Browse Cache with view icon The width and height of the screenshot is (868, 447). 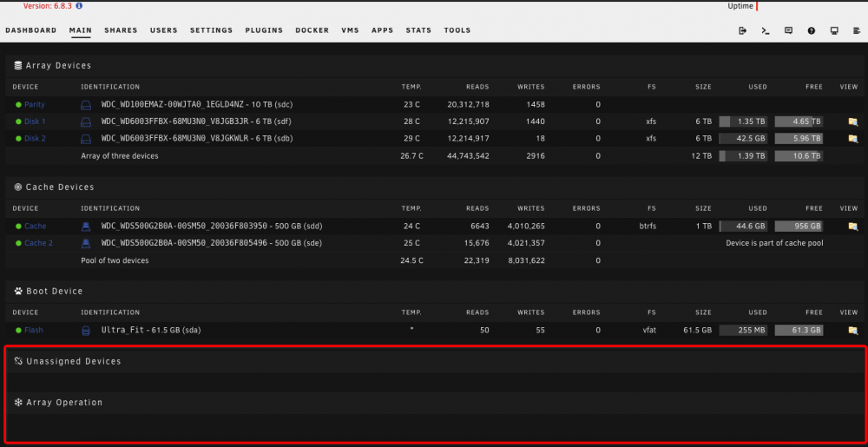click(x=852, y=227)
